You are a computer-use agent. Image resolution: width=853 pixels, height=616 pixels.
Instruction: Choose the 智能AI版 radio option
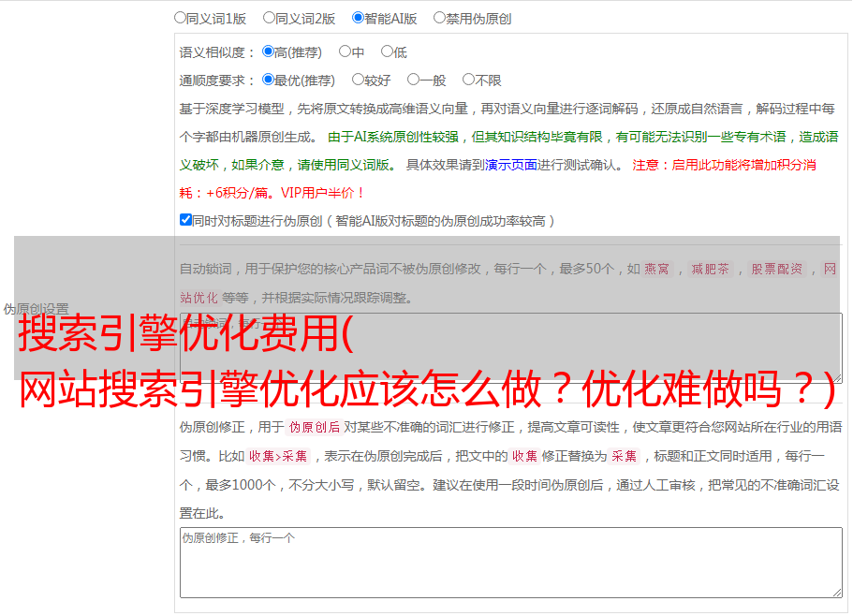pyautogui.click(x=358, y=18)
